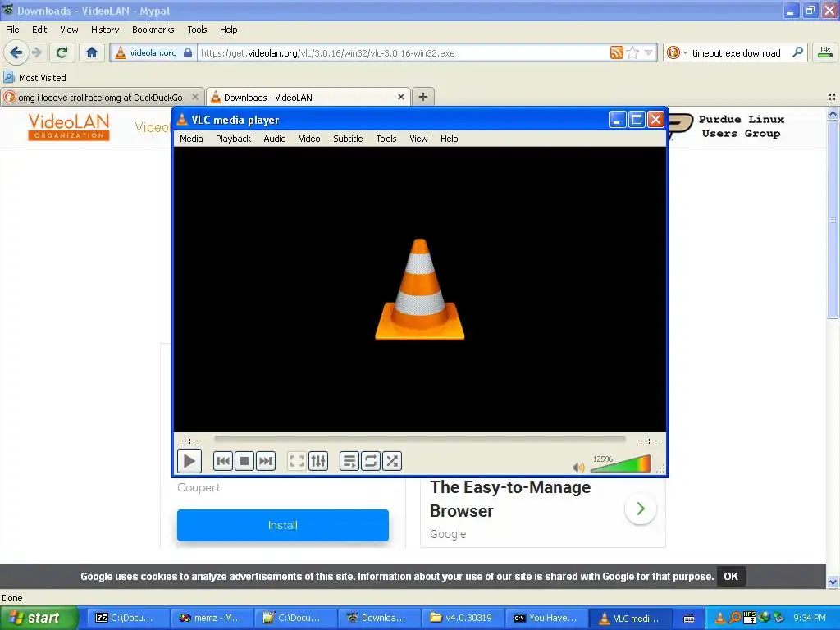The width and height of the screenshot is (840, 630).
Task: Open the list all tabs button
Action: click(832, 97)
